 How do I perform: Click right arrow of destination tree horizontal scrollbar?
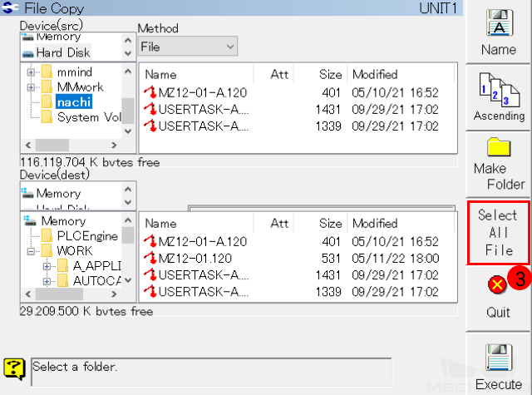[115, 294]
